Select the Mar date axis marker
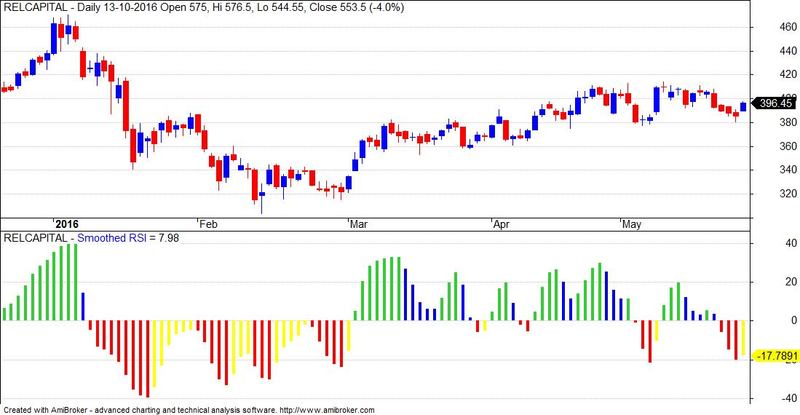 [x=359, y=224]
